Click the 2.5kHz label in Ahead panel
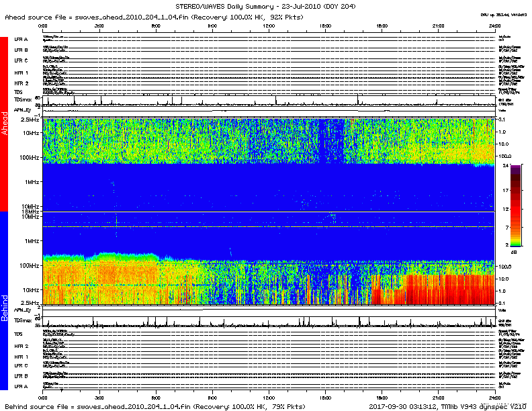 (31, 119)
